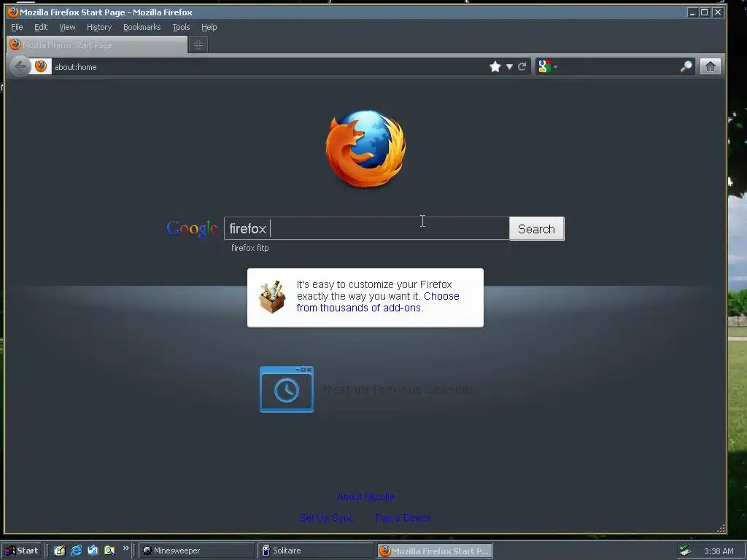
Task: Click the back navigation arrow
Action: pos(20,66)
